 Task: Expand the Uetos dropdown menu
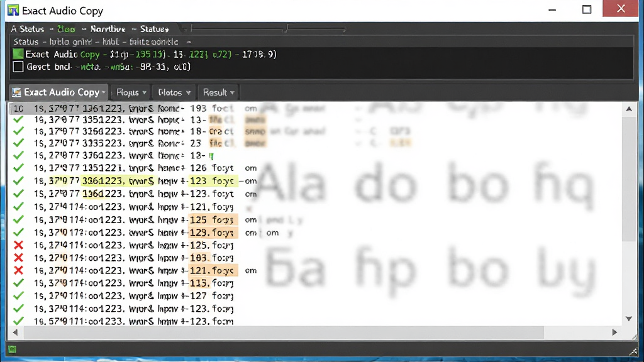click(174, 92)
